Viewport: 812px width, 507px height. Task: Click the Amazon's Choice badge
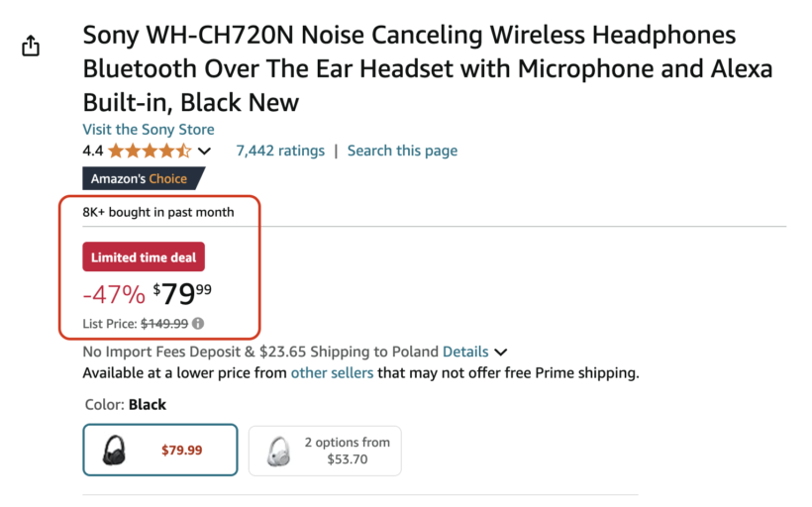(141, 179)
